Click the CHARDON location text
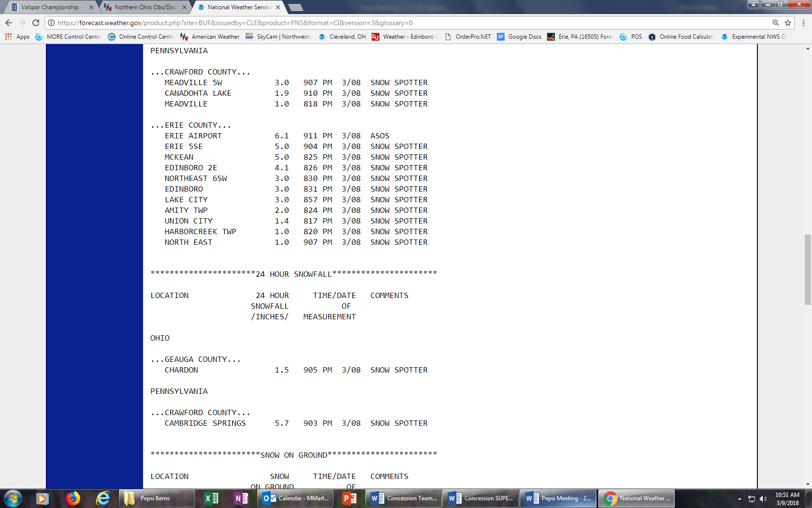 181,370
